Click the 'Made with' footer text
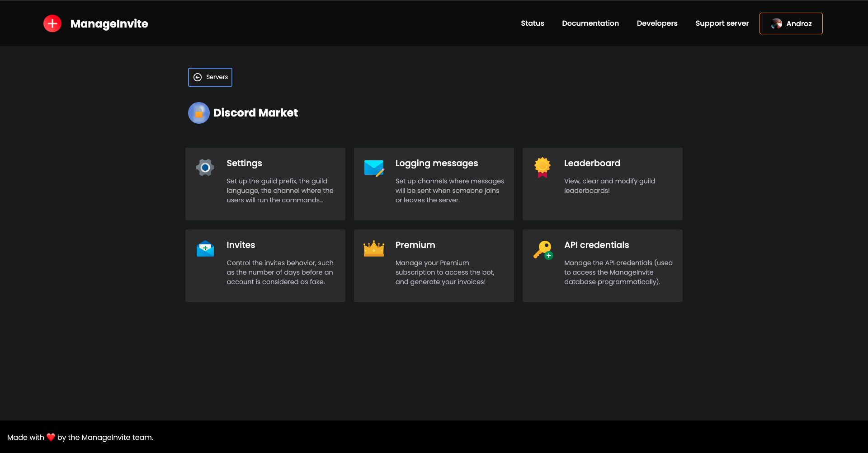Viewport: 868px width, 453px height. tap(26, 437)
